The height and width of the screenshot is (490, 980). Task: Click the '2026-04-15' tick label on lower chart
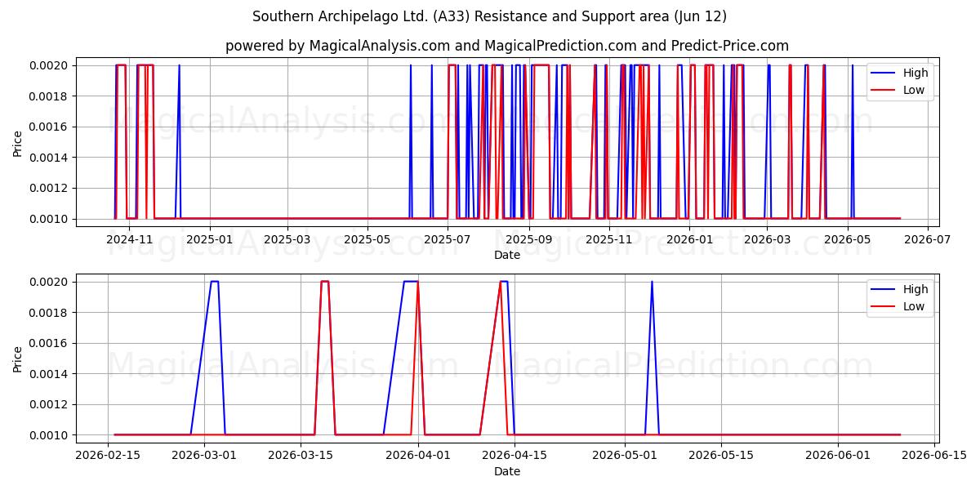[x=514, y=457]
